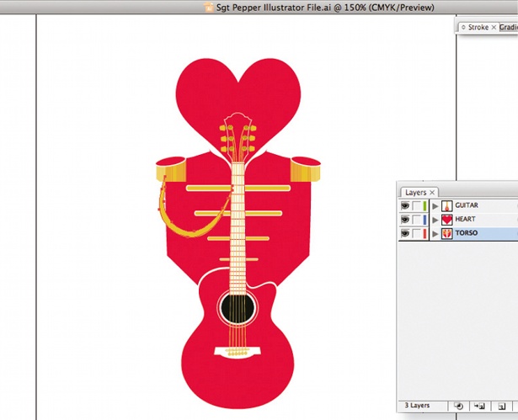Select the HEART layer name

click(465, 219)
